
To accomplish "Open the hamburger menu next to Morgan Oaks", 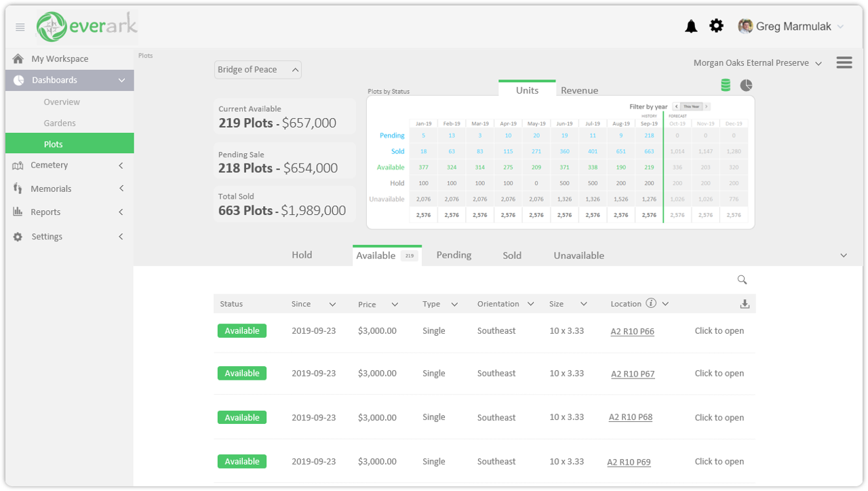I will (844, 62).
